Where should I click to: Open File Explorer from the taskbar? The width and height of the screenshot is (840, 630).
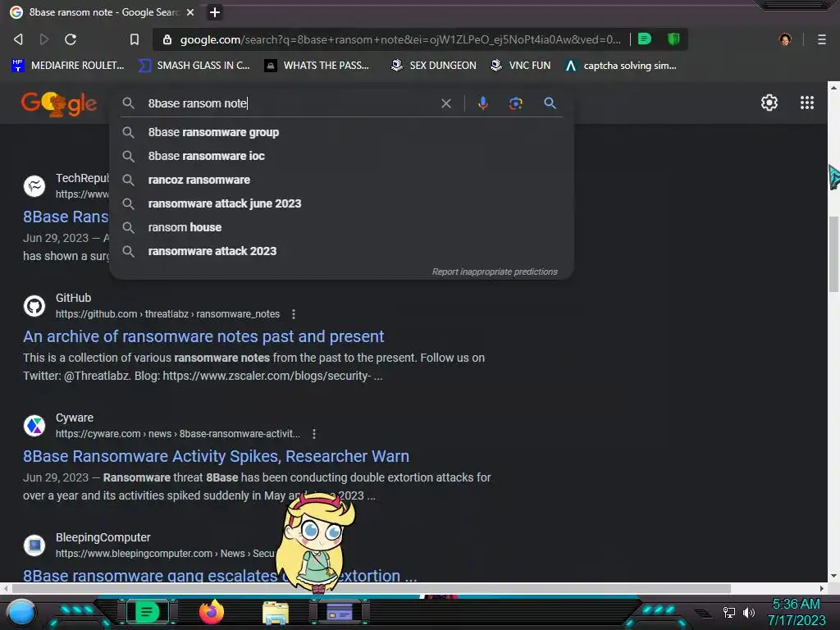click(x=276, y=613)
